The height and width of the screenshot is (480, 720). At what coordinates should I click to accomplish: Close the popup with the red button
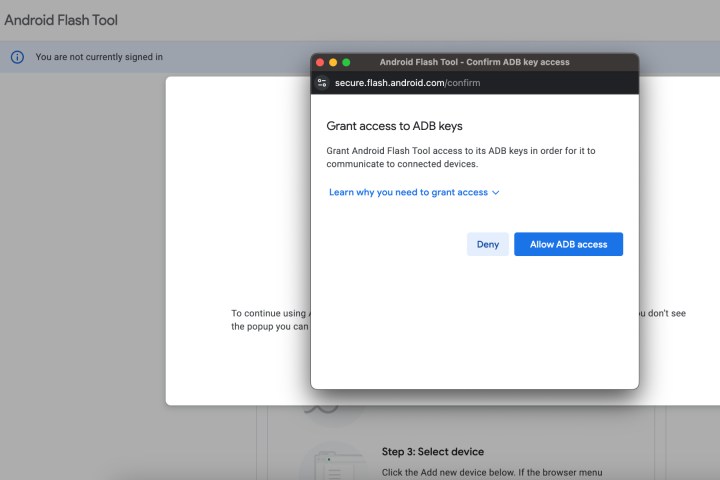[321, 62]
